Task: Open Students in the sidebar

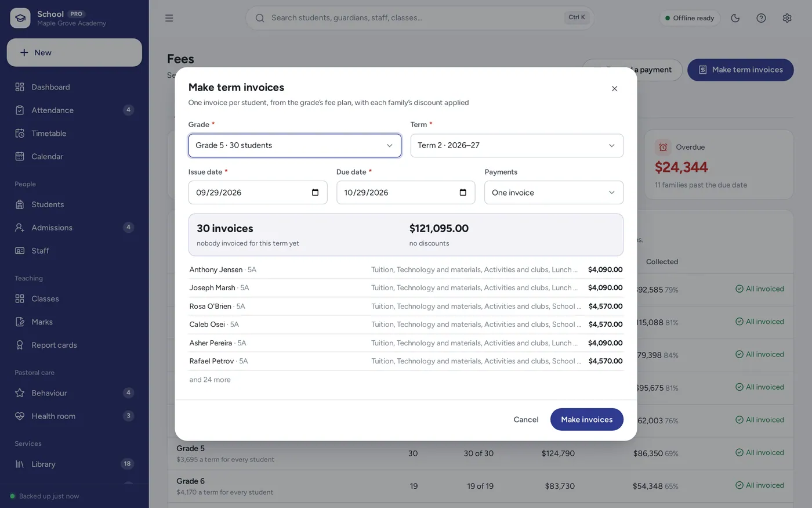Action: pos(74,204)
